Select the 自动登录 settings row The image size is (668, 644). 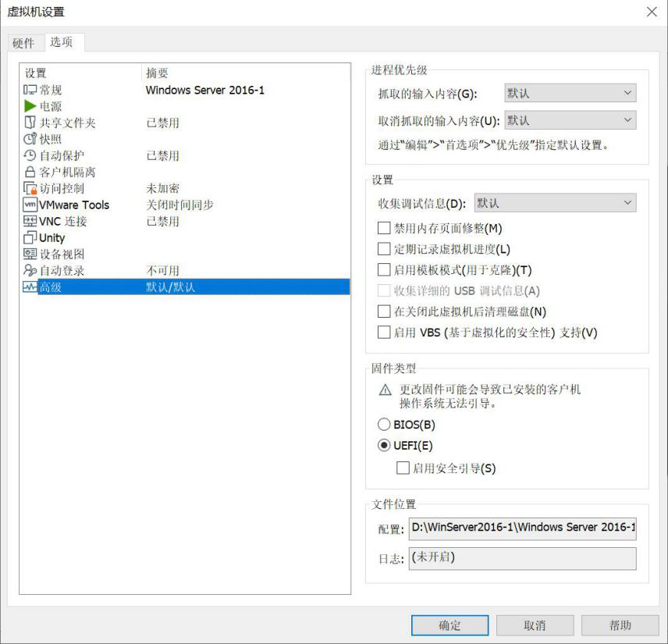pos(186,270)
